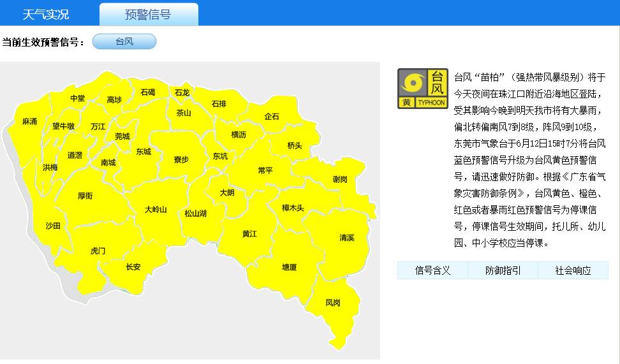Select the 麻涌 district on the map

(29, 121)
